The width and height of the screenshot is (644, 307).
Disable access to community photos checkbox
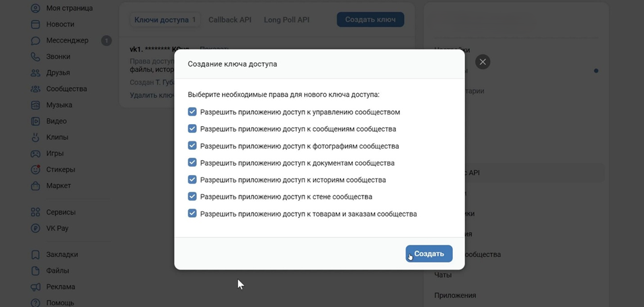click(192, 146)
